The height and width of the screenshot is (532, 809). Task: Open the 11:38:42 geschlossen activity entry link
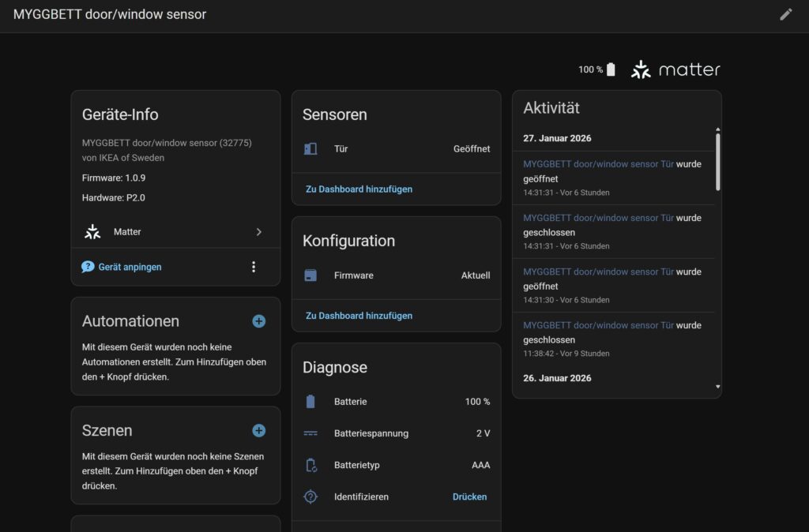tap(598, 325)
